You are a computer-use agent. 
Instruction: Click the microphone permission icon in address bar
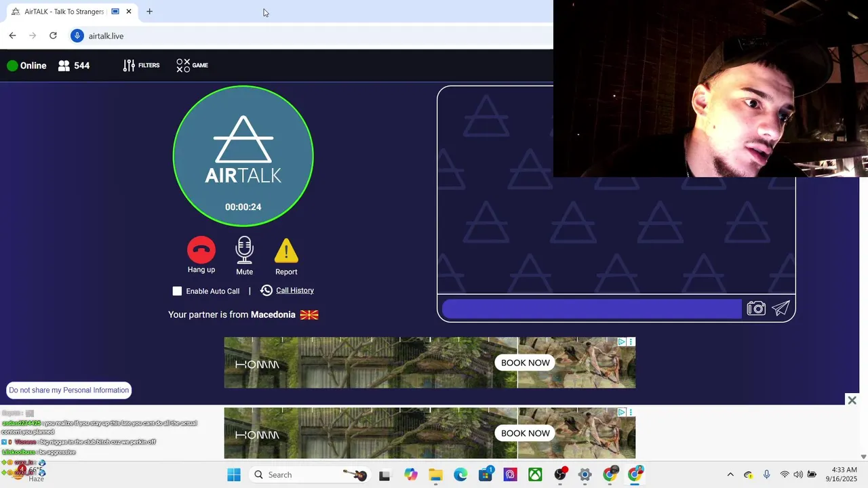[x=77, y=36]
